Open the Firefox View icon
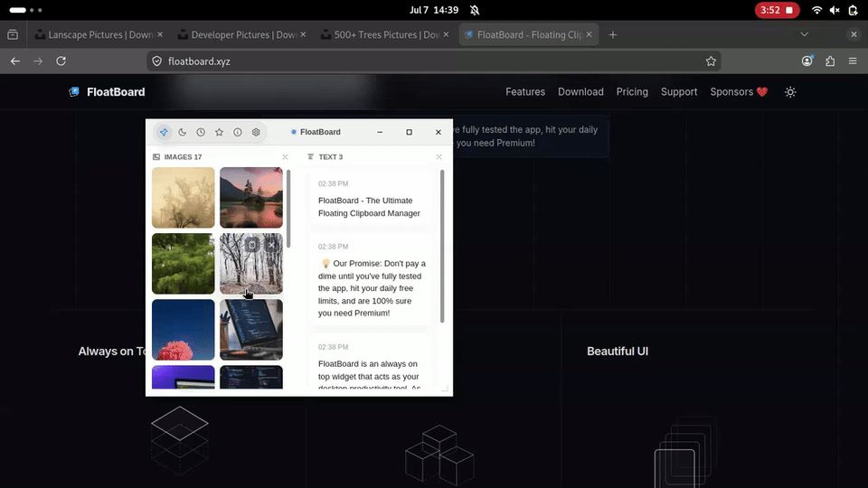This screenshot has height=488, width=868. point(13,34)
